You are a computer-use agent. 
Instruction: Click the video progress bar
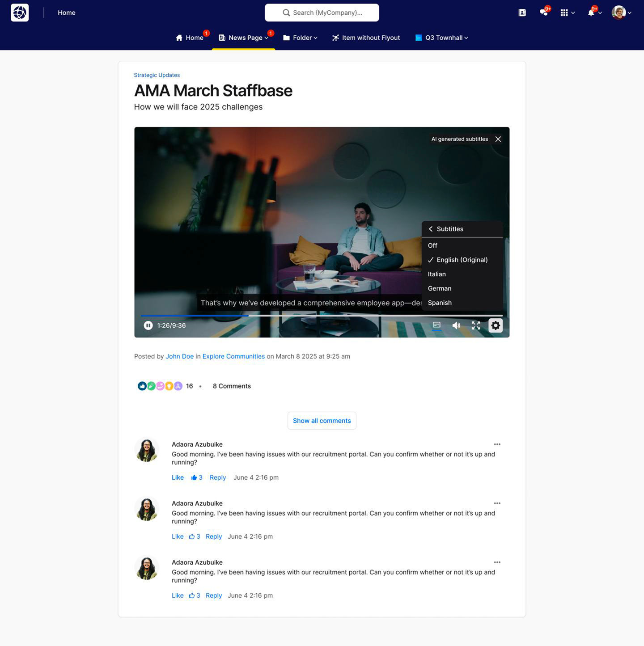pyautogui.click(x=322, y=316)
